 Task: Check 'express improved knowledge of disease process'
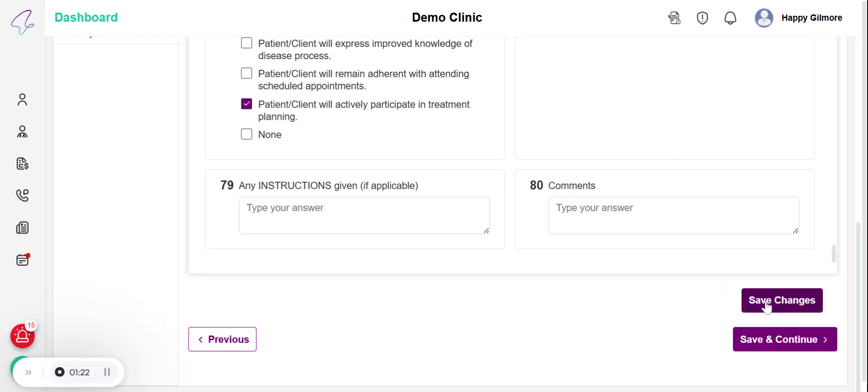(x=246, y=43)
